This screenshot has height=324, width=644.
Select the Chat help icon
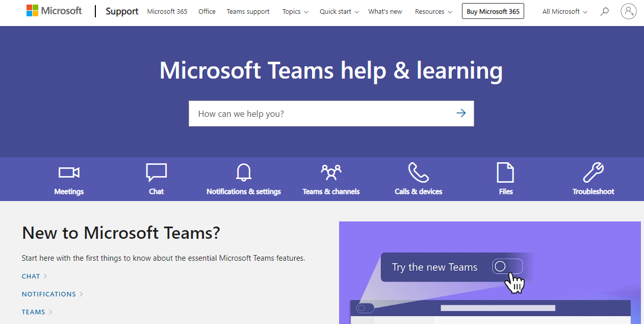tap(156, 179)
